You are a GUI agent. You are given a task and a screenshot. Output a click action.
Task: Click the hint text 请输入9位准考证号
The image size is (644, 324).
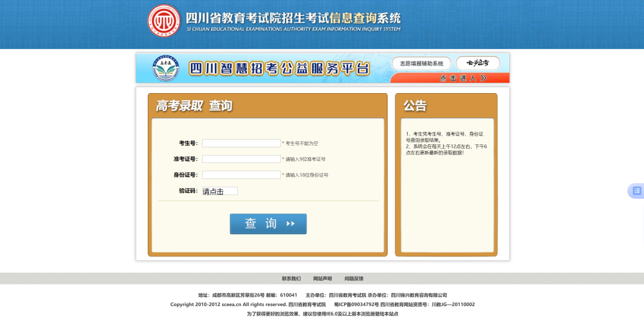305,159
